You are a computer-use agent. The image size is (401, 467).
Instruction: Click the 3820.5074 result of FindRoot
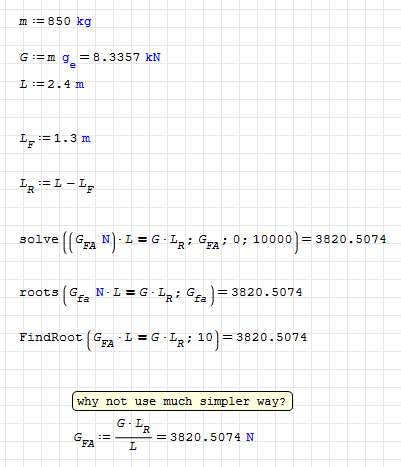[271, 337]
